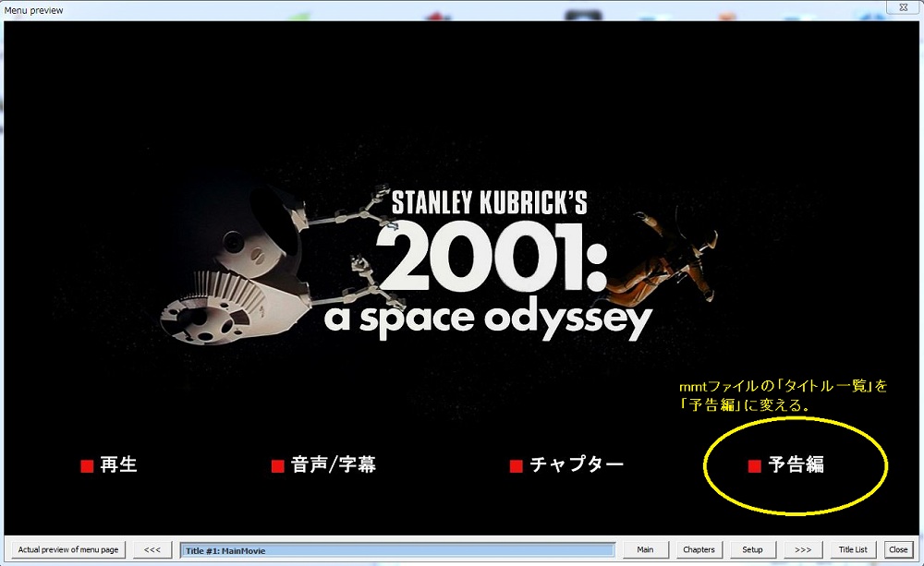The width and height of the screenshot is (924, 566).
Task: Go to previous page with <<< button
Action: click(152, 549)
